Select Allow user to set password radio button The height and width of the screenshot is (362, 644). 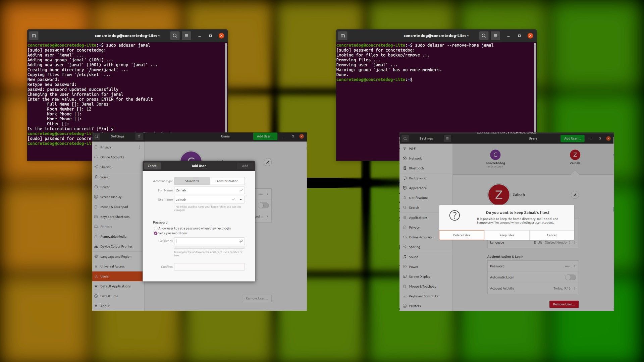point(156,229)
